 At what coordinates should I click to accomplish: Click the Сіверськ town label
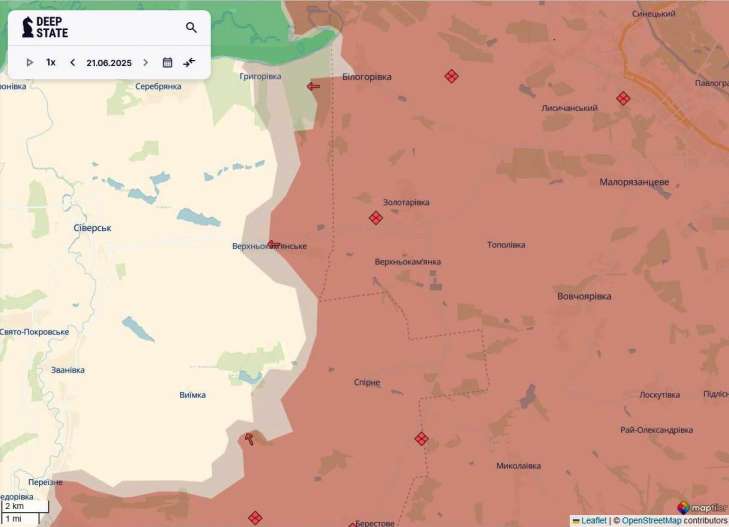point(92,228)
